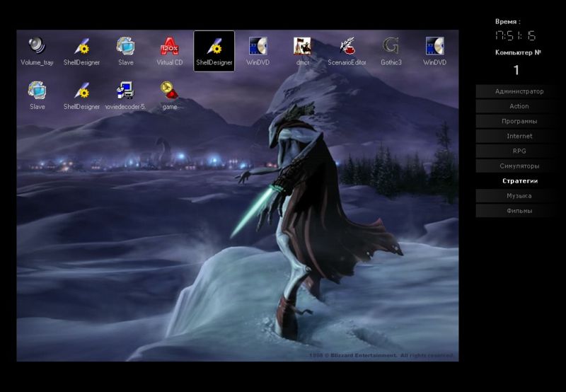566x392 pixels.
Task: Go to the Фильмы section
Action: click(x=519, y=211)
